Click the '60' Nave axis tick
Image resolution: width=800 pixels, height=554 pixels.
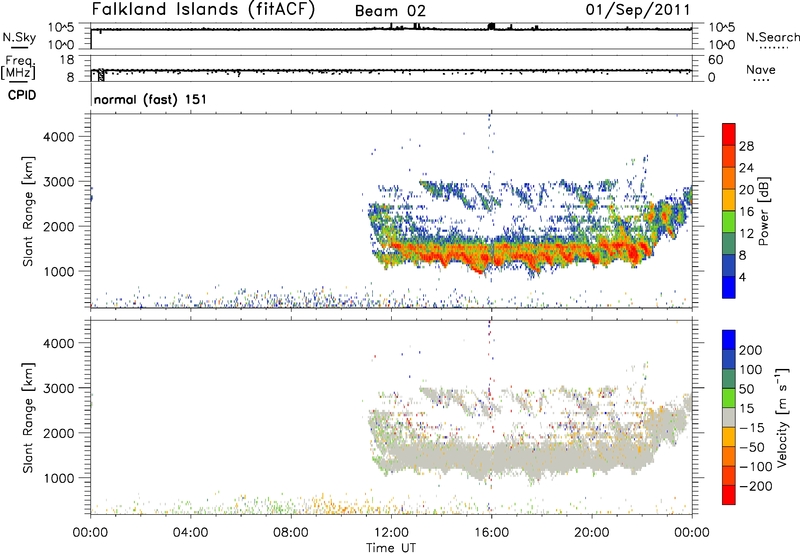pyautogui.click(x=716, y=60)
